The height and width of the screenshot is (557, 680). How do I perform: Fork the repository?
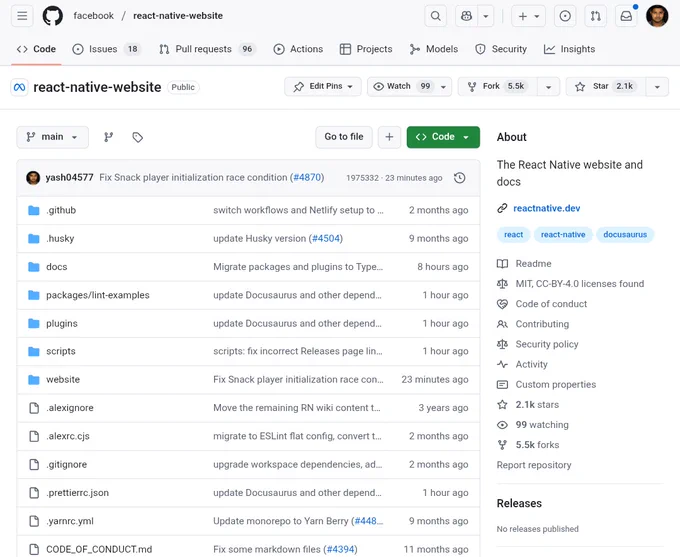497,86
